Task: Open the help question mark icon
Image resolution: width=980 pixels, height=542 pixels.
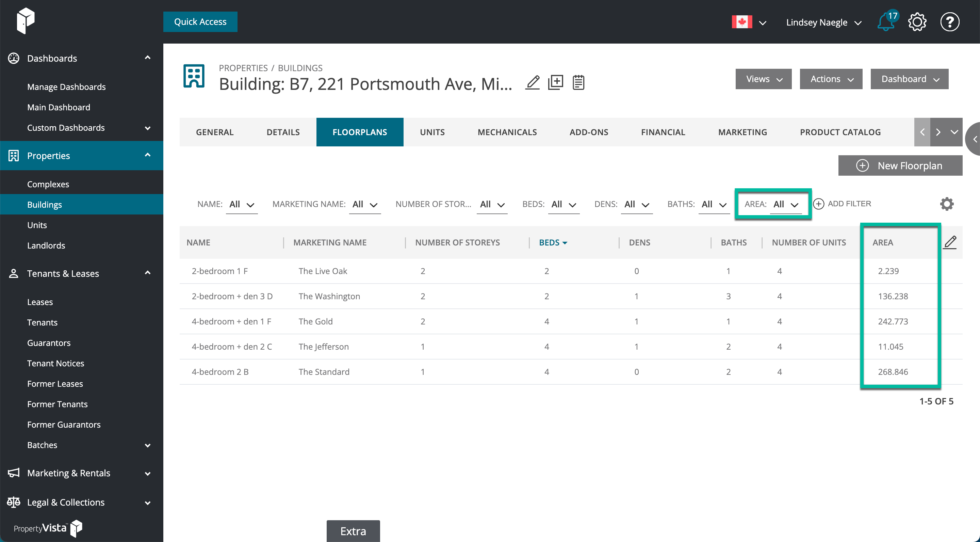Action: [x=950, y=22]
